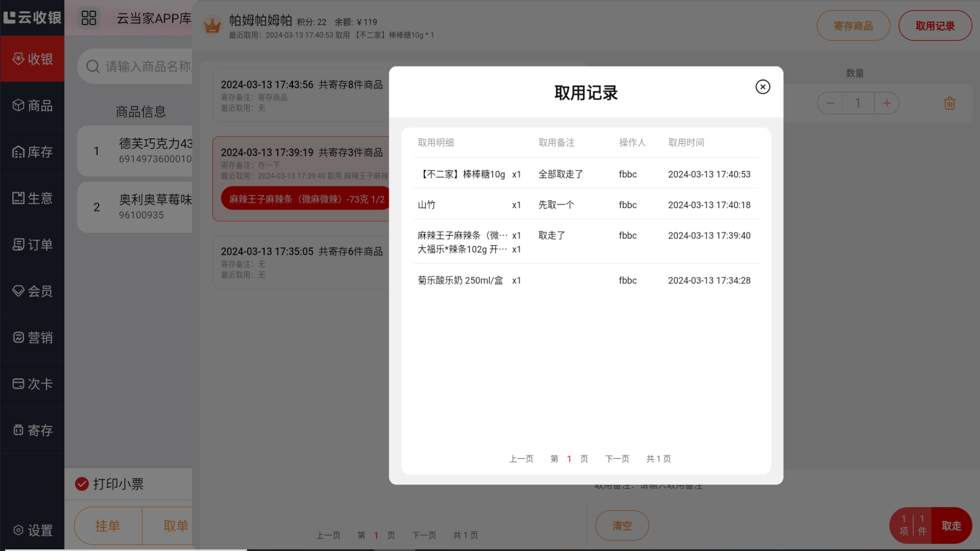Open 订单 orders in sidebar
This screenshot has height=551, width=980.
click(x=32, y=245)
